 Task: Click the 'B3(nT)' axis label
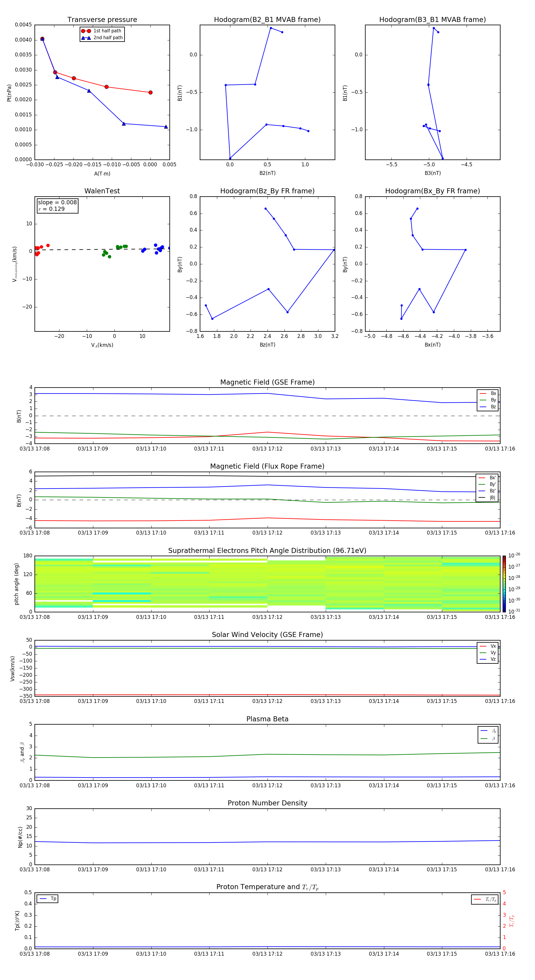(432, 173)
